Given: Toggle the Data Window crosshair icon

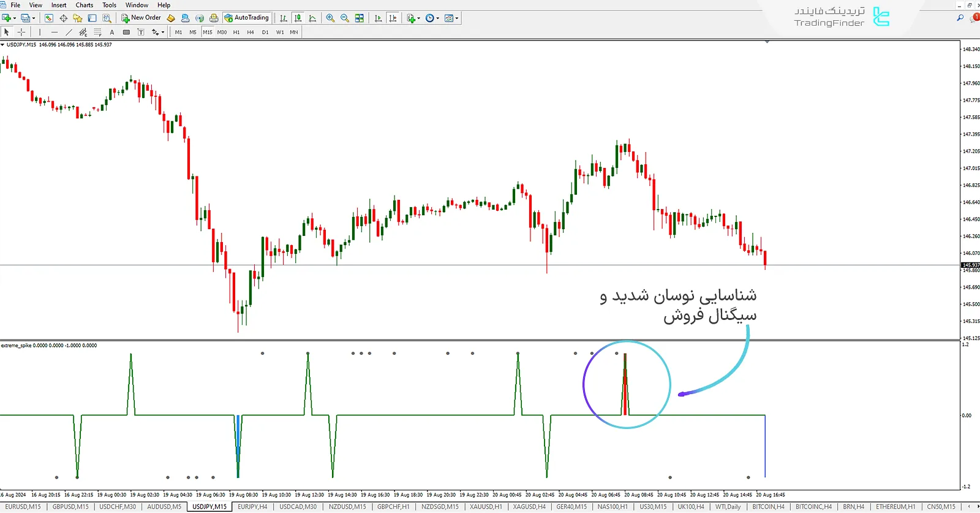Looking at the screenshot, I should (x=63, y=18).
